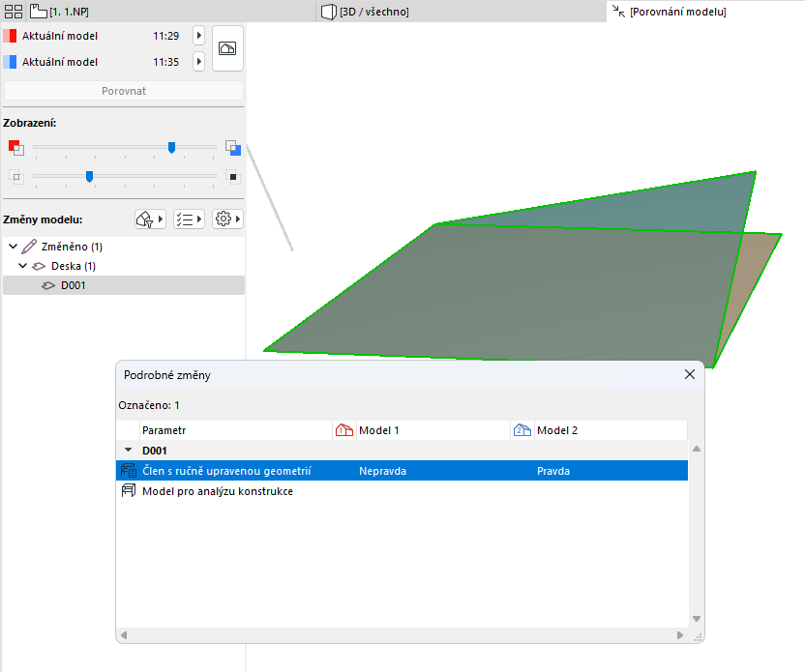Image resolution: width=805 pixels, height=672 pixels.
Task: Click the Pravda value cell
Action: [x=553, y=471]
